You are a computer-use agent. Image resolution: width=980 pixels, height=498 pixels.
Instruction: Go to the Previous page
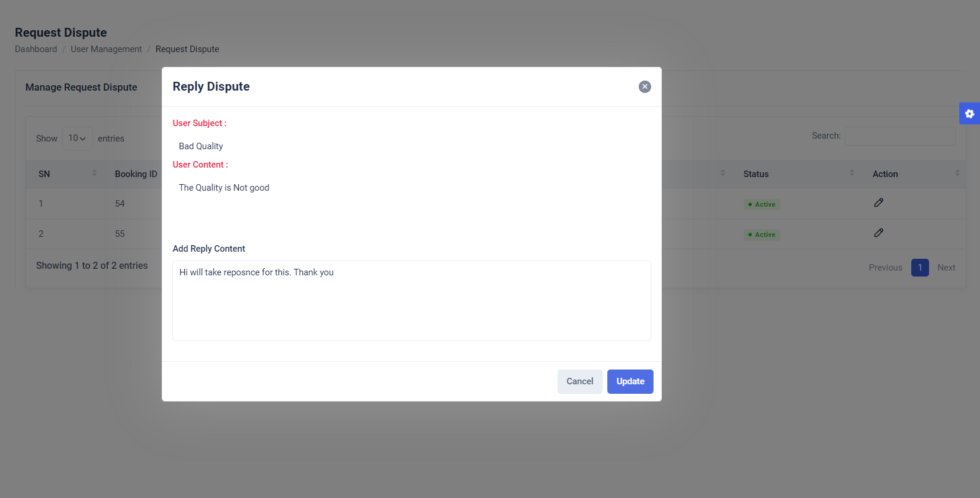[x=885, y=268]
